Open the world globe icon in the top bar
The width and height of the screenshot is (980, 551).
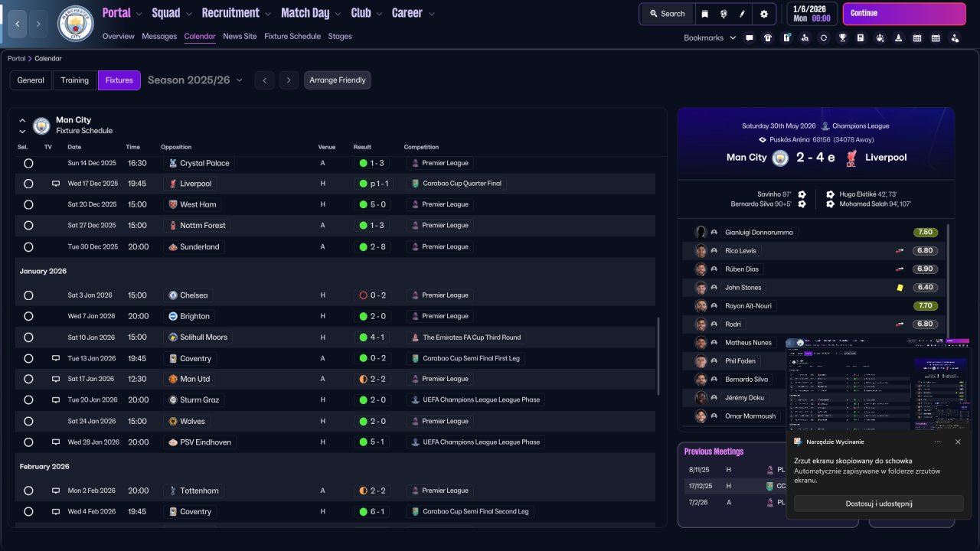pyautogui.click(x=724, y=14)
